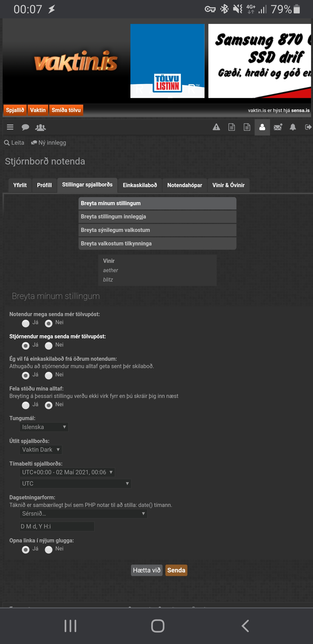This screenshot has width=313, height=644.
Task: Open Breyta stillingum innleggja menu item
Action: [x=157, y=216]
